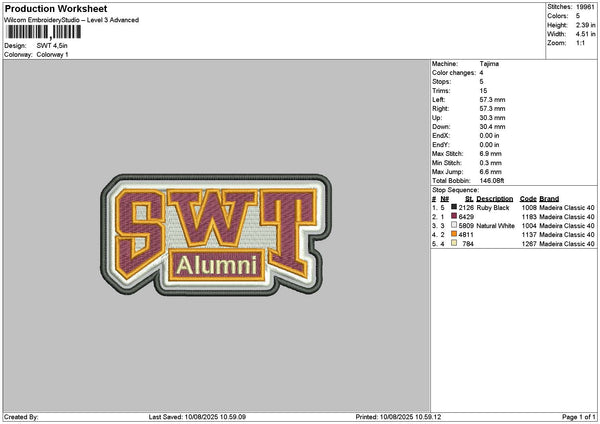Click the Left label in machine info
The image size is (600, 424).
(x=438, y=100)
